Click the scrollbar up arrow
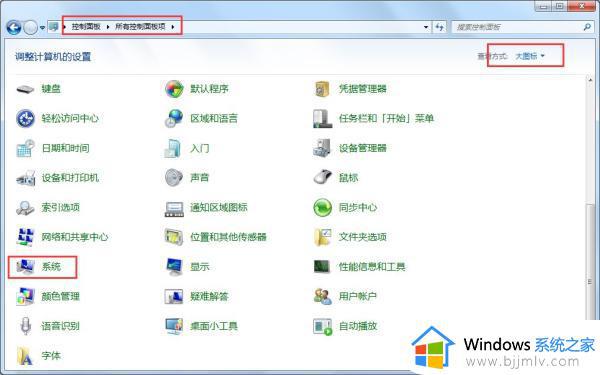This screenshot has width=600, height=375. click(590, 80)
